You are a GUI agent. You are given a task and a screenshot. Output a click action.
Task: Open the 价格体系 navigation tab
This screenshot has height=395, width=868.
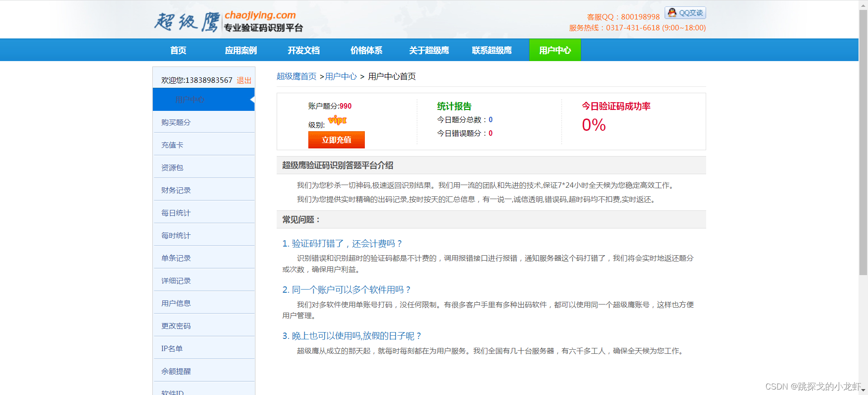pos(367,50)
